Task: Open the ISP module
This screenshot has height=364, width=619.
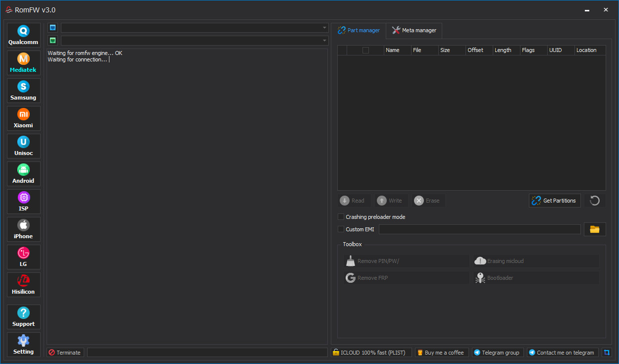Action: pyautogui.click(x=23, y=202)
